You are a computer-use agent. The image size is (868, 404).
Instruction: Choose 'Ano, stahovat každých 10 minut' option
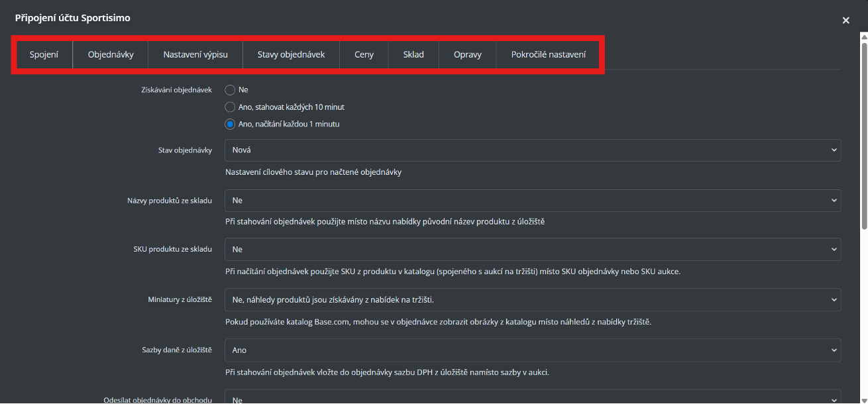(x=230, y=107)
